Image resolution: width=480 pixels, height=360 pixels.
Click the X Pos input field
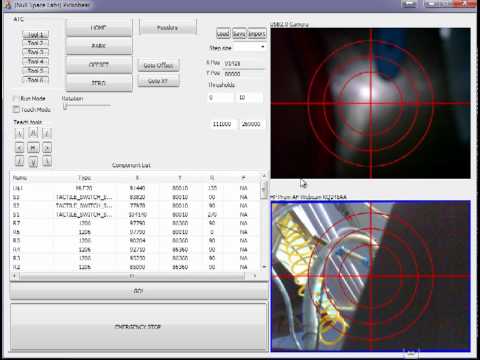click(244, 63)
